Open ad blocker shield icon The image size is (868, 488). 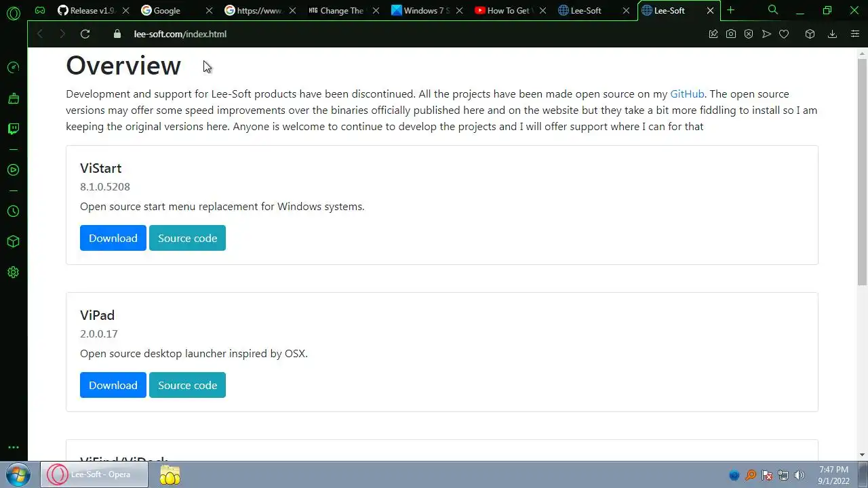(x=749, y=34)
